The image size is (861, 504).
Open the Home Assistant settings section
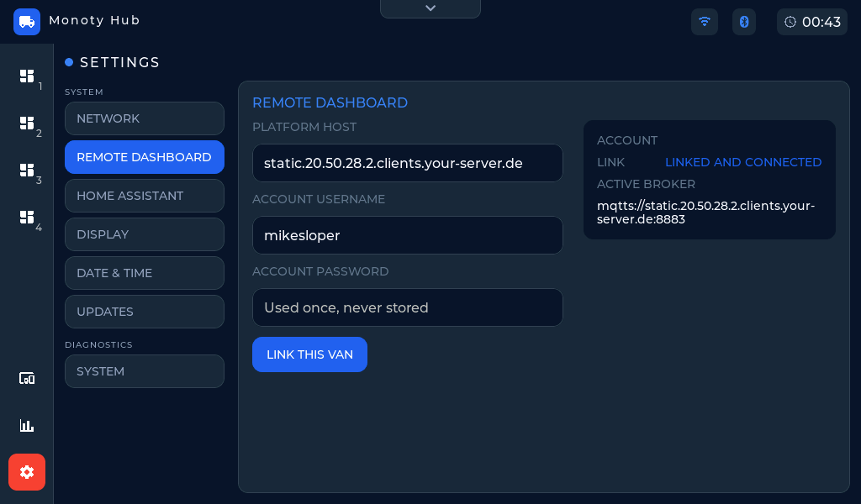coord(145,196)
